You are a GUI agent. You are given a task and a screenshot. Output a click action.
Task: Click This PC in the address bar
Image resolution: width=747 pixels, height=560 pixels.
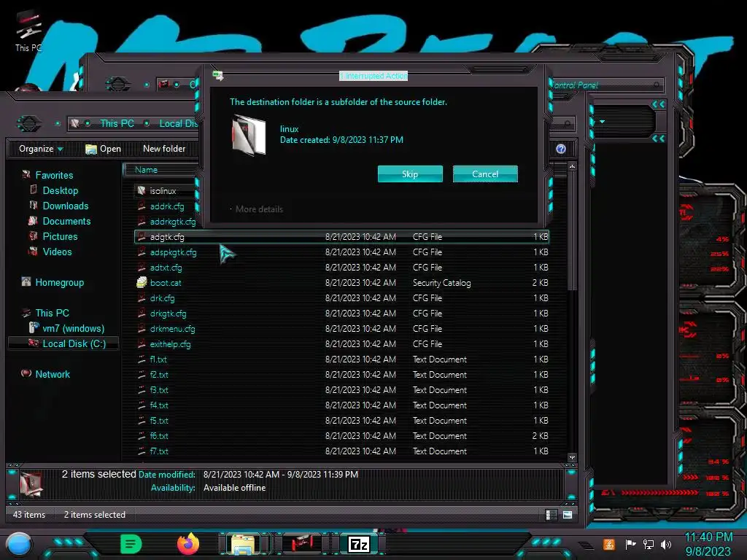coord(117,123)
